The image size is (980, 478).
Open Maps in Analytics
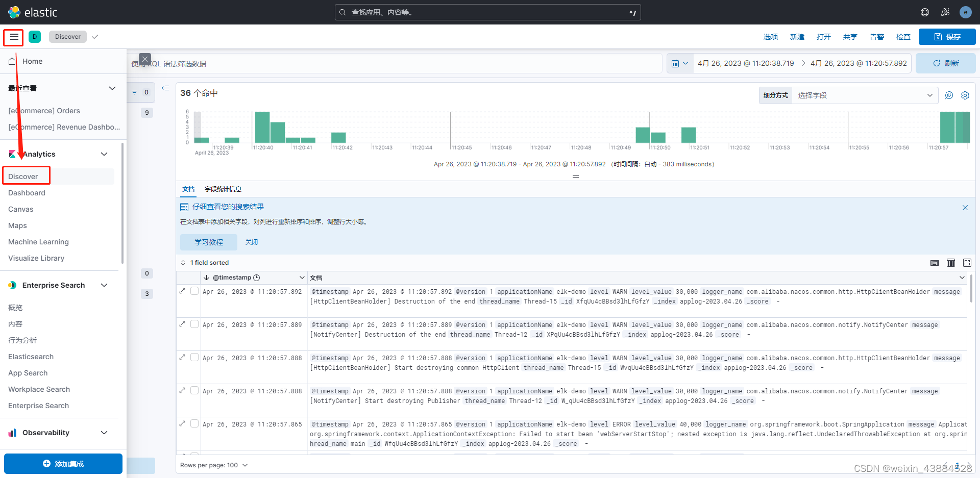coord(17,225)
